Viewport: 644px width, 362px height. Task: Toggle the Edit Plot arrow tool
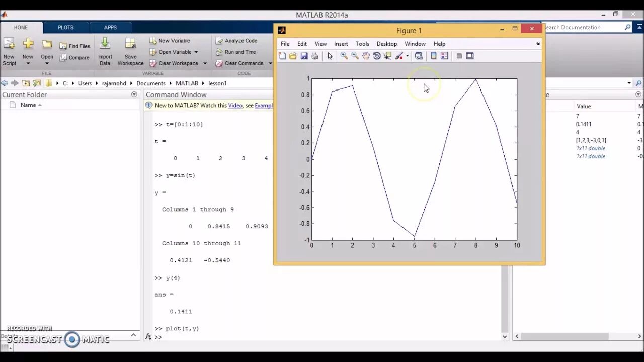click(330, 56)
